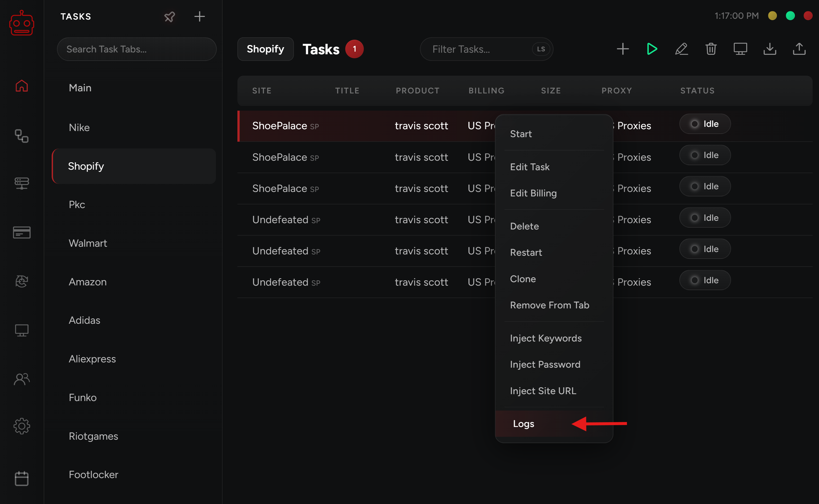Click the trash delete tasks icon
Viewport: 819px width, 504px height.
pyautogui.click(x=711, y=49)
